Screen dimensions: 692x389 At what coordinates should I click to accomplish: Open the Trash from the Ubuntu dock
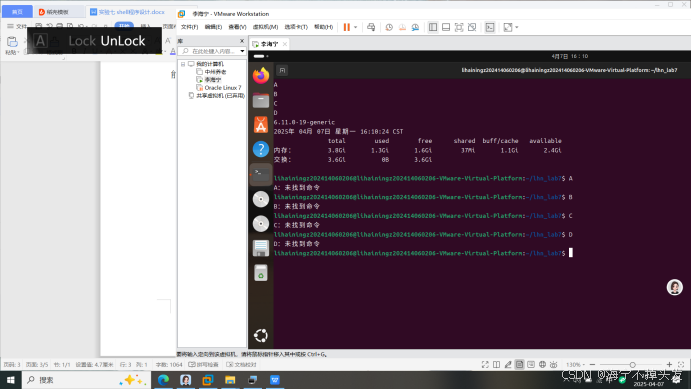click(261, 273)
